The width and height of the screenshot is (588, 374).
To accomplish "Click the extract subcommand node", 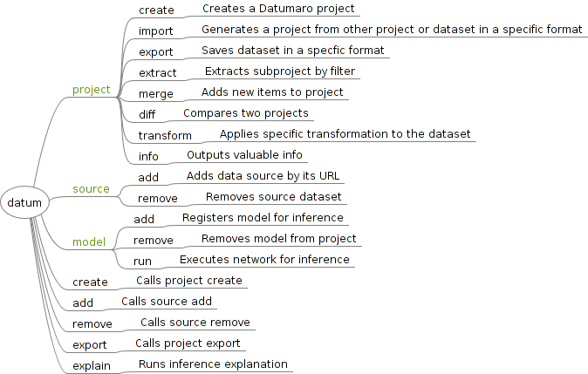I will click(x=157, y=72).
